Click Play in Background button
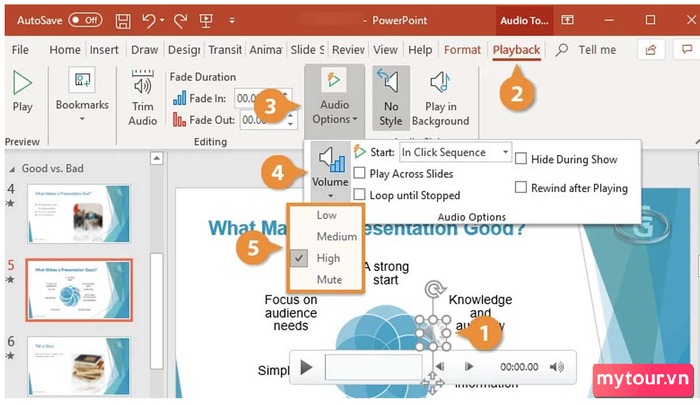Screen dimensions: 700x405 click(441, 99)
